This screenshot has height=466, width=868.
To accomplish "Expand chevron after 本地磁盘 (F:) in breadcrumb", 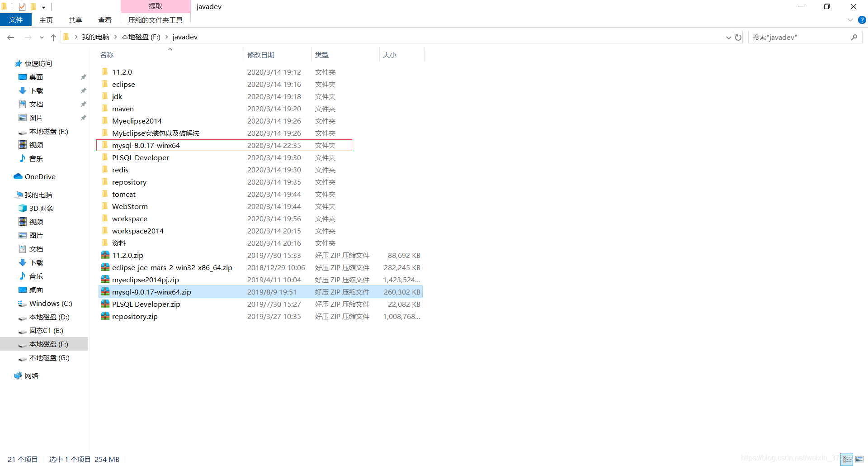I will click(166, 37).
